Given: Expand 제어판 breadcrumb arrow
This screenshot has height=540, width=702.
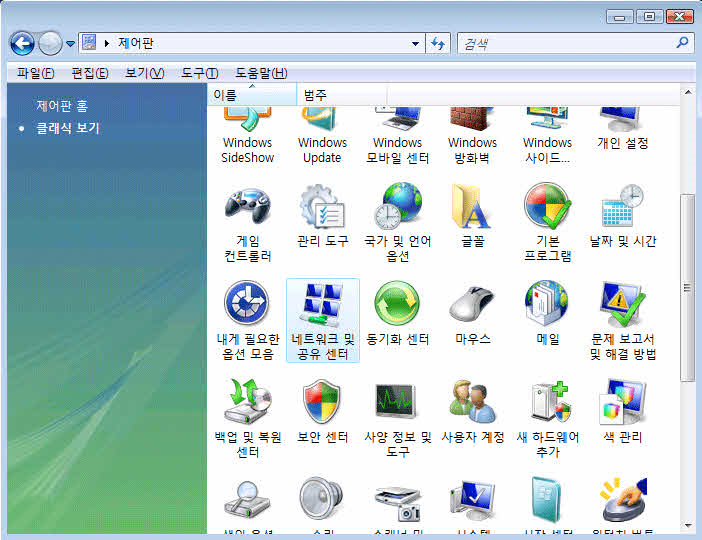Looking at the screenshot, I should pyautogui.click(x=107, y=43).
